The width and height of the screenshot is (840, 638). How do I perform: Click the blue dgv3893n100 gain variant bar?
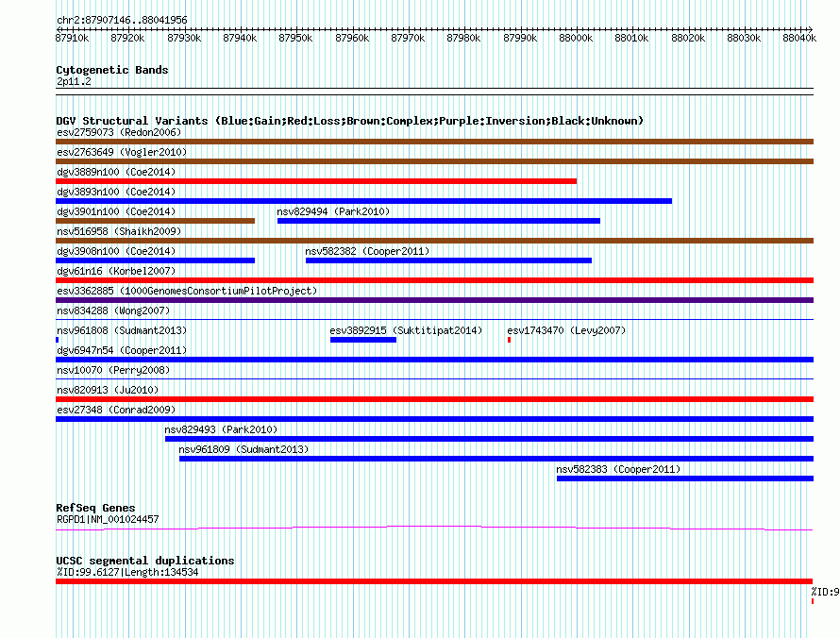coord(363,201)
